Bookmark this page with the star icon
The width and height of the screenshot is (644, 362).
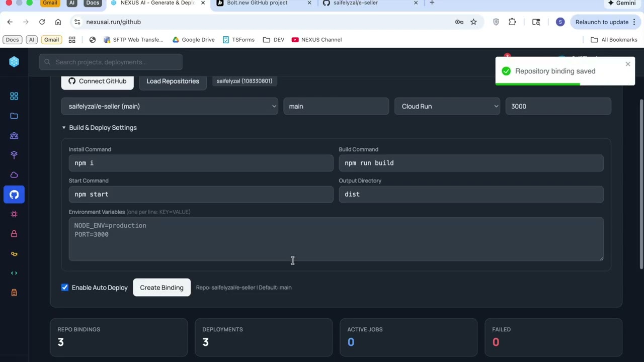(473, 22)
